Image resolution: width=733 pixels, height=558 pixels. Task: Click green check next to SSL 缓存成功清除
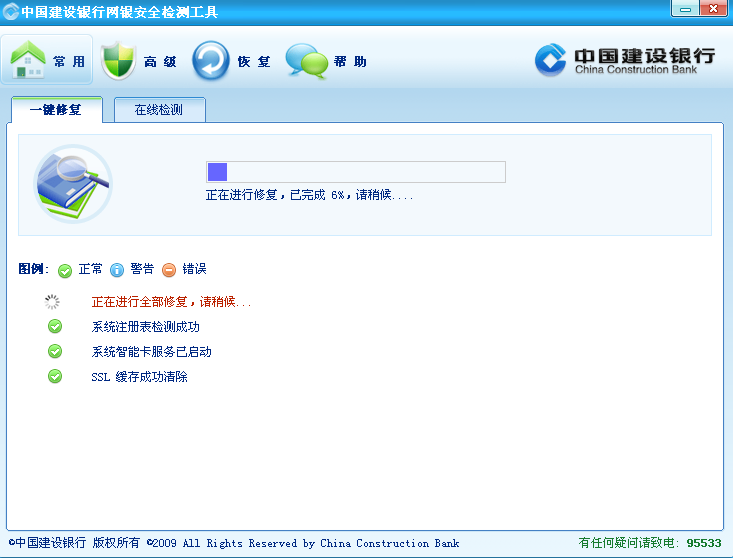click(x=55, y=376)
